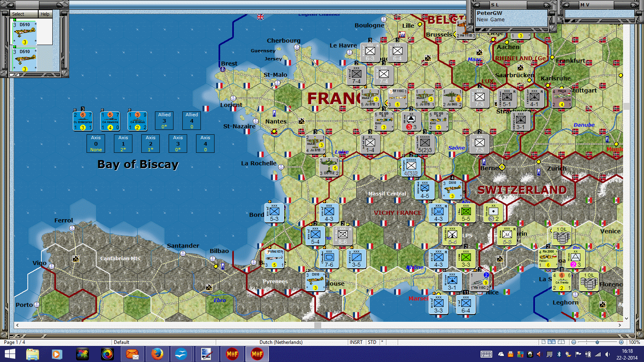Click the Axis 0 None sea box
Viewport: 644px width, 362px height.
[96, 144]
